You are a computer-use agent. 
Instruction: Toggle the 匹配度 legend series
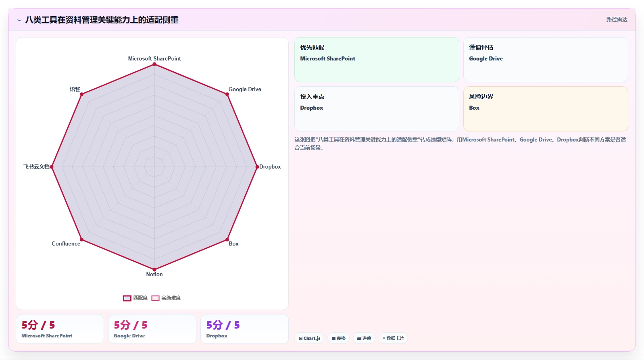tap(135, 298)
